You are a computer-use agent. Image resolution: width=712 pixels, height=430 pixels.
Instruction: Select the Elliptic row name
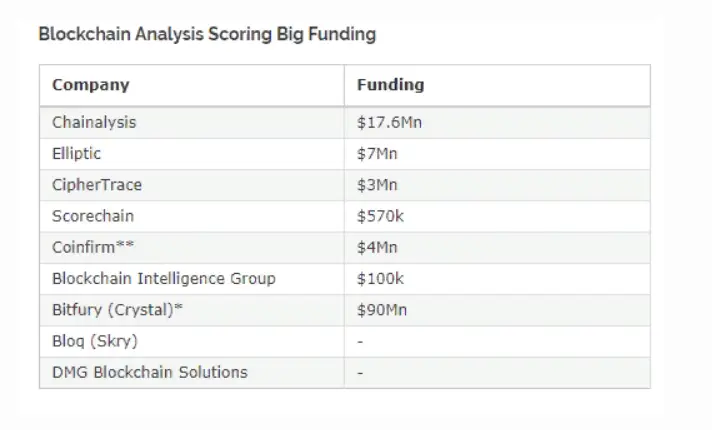[x=76, y=154]
